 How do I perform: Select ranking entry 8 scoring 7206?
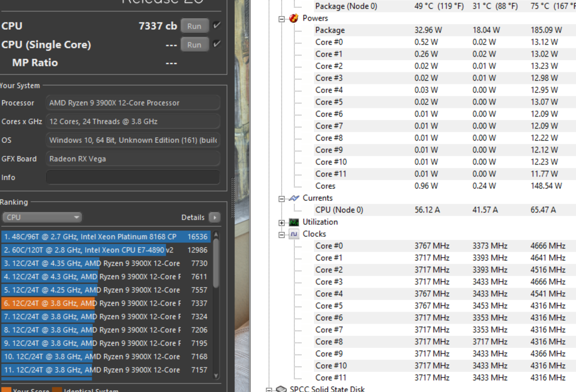(106, 330)
